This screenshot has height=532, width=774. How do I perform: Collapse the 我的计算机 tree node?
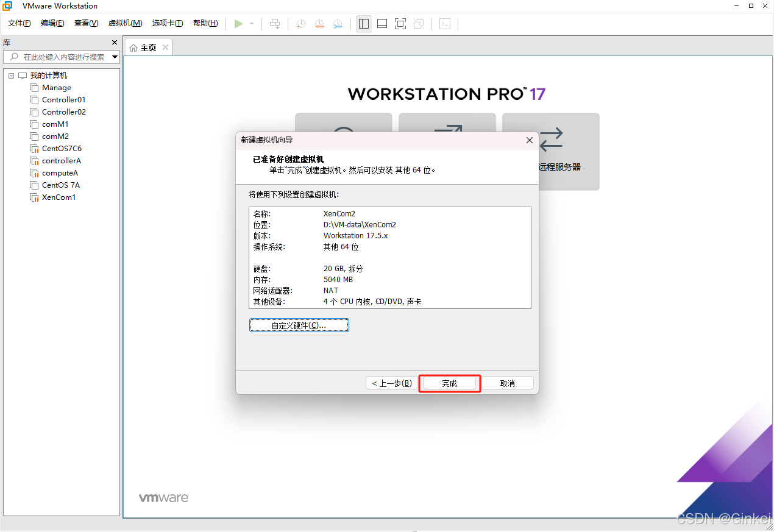(11, 76)
